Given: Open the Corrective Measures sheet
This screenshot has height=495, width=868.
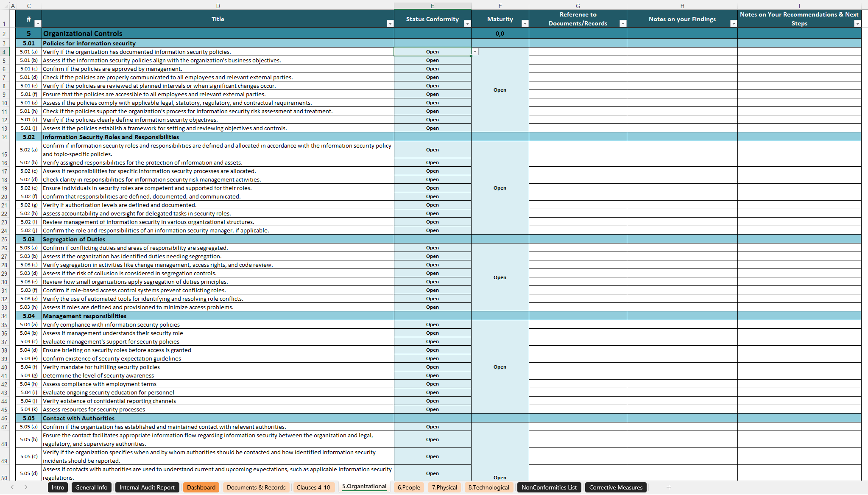Looking at the screenshot, I should click(615, 487).
